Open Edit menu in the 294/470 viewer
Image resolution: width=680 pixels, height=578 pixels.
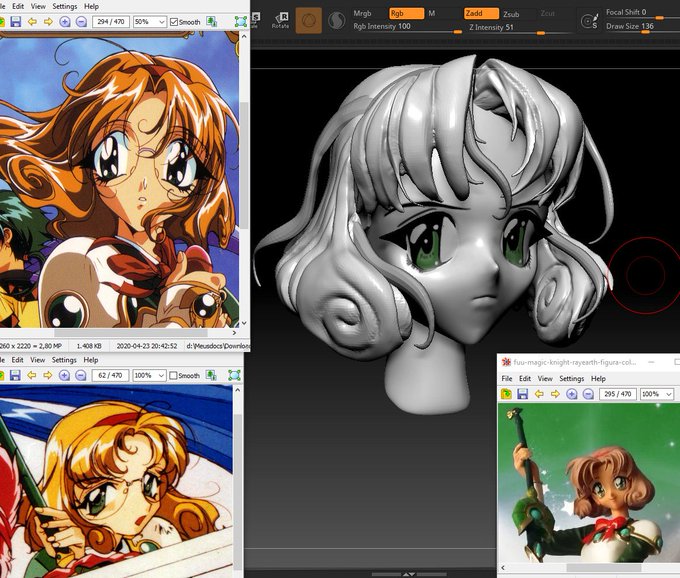click(18, 6)
